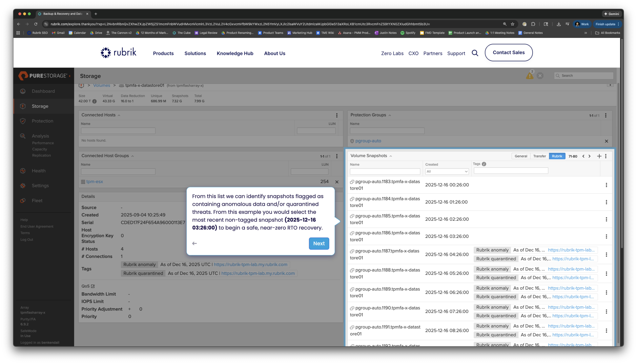
Task: Open the Protection sidebar section
Action: [43, 121]
